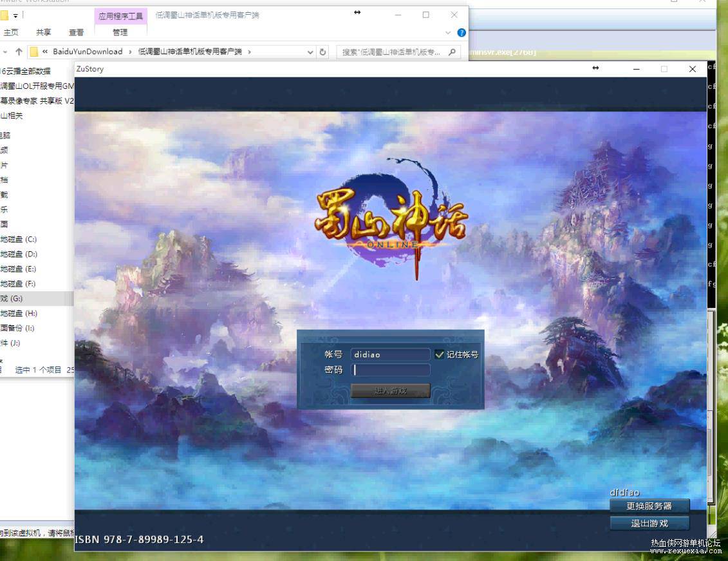Click BaiduYunDownload in the address path
Viewport: 728px width, 561px height.
[x=88, y=52]
